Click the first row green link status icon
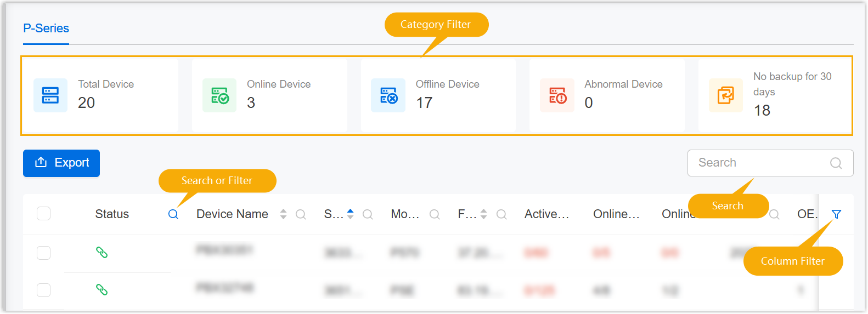 tap(102, 252)
